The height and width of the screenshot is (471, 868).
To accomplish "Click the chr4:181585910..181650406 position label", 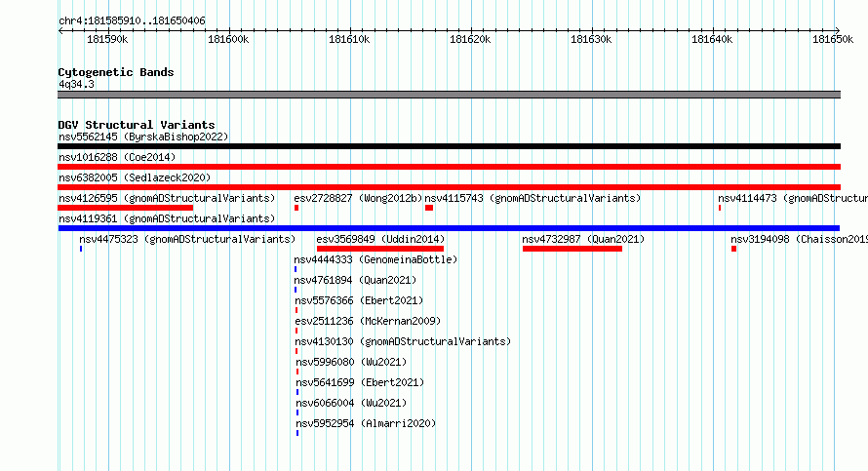I will [x=132, y=21].
